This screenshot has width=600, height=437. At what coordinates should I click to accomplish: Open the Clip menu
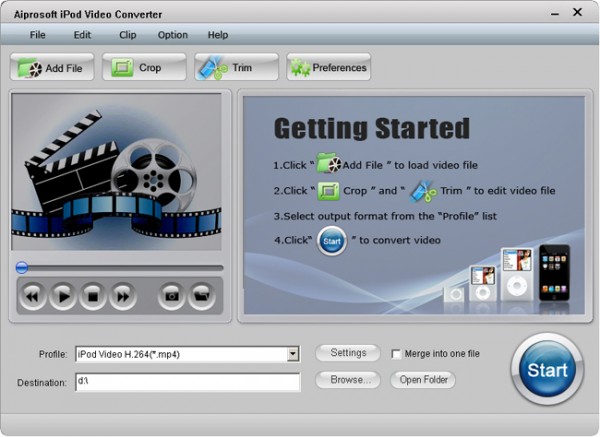(127, 35)
